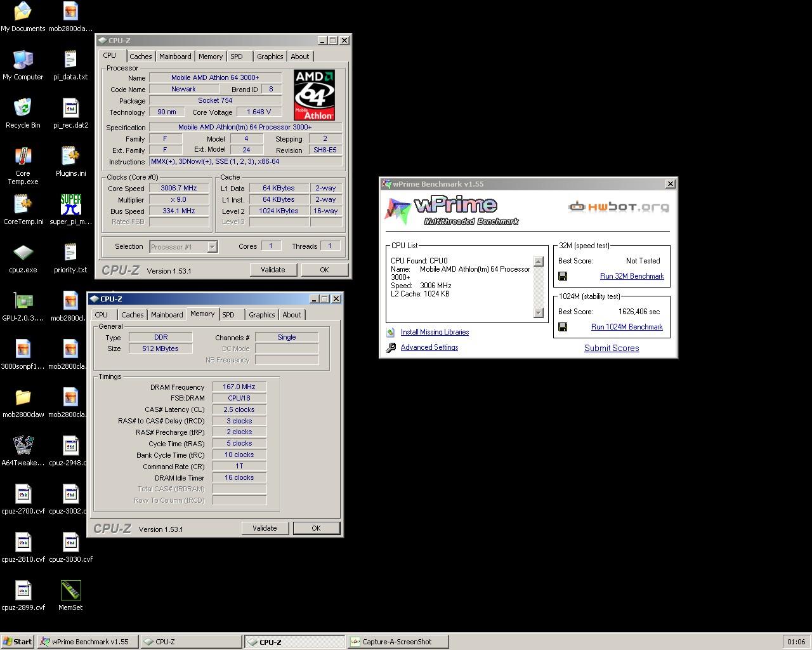Viewport: 812px width, 650px height.
Task: Click Validate in lower CPU-Z window
Action: coord(265,528)
